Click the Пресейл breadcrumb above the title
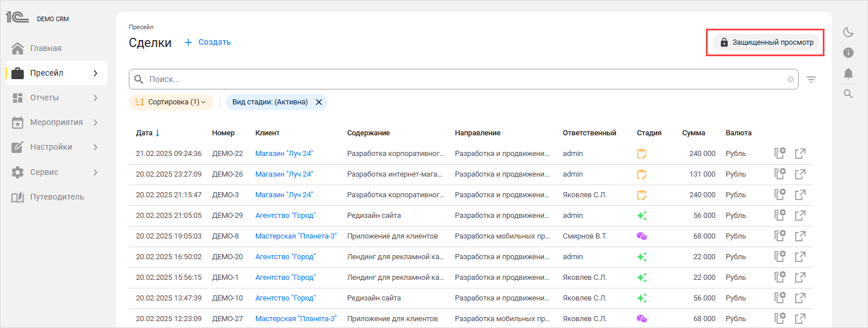868x328 pixels. click(141, 27)
